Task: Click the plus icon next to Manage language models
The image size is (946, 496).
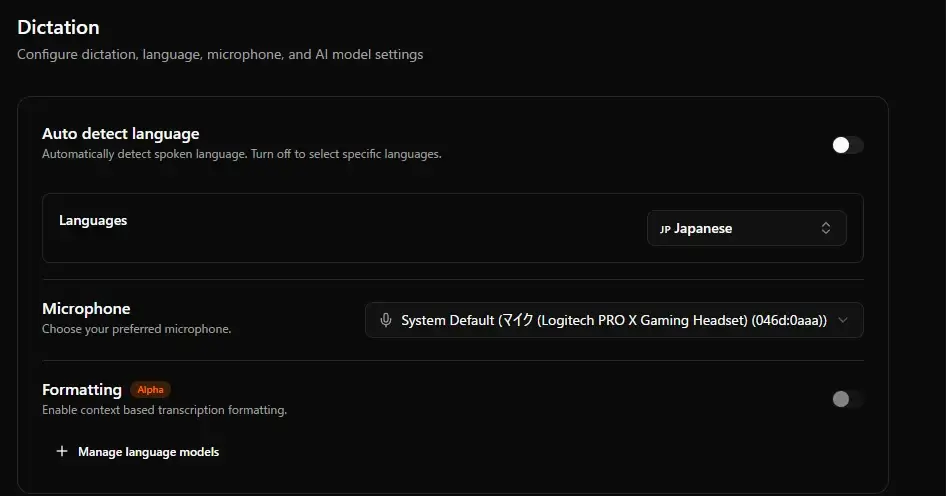Action: (62, 451)
